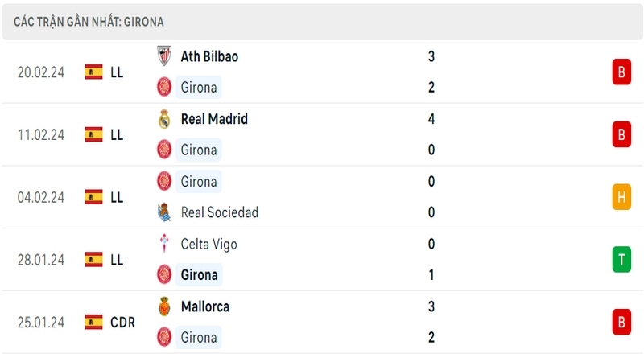644x362 pixels.
Task: Click the Celta Vigo club crest
Action: [x=164, y=244]
